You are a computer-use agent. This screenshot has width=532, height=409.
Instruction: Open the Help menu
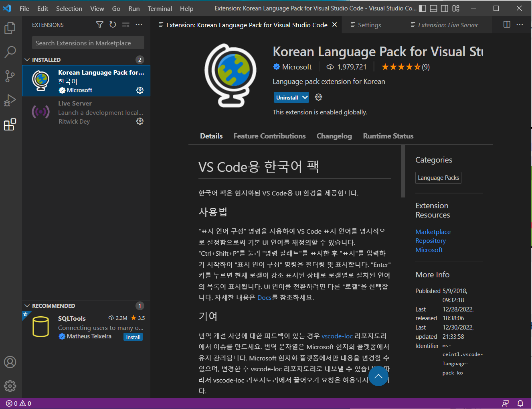click(186, 8)
